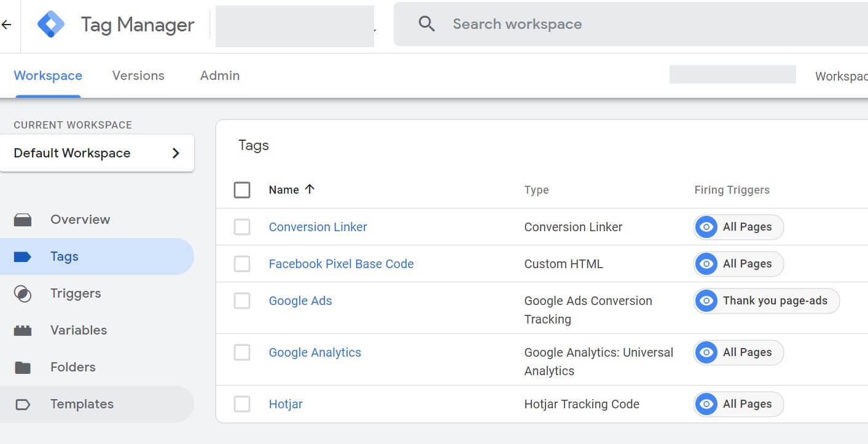Open Folders in the sidebar
868x444 pixels.
coord(97,367)
